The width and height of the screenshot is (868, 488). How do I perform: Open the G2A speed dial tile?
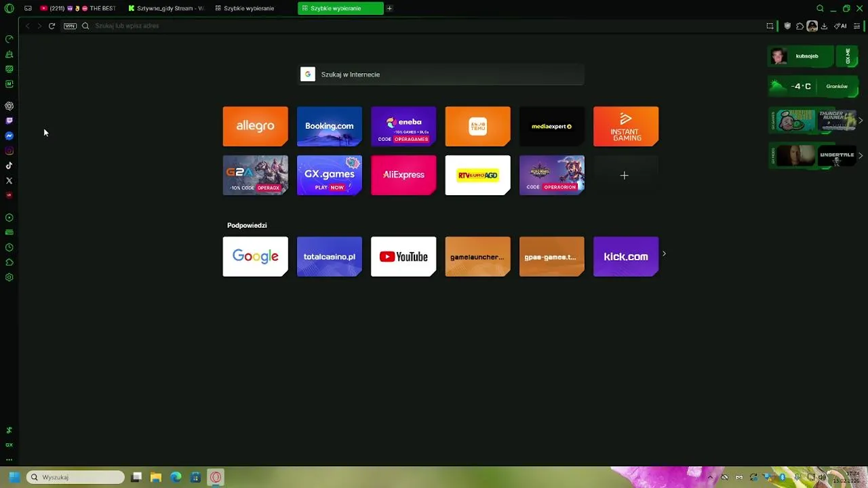coord(255,175)
